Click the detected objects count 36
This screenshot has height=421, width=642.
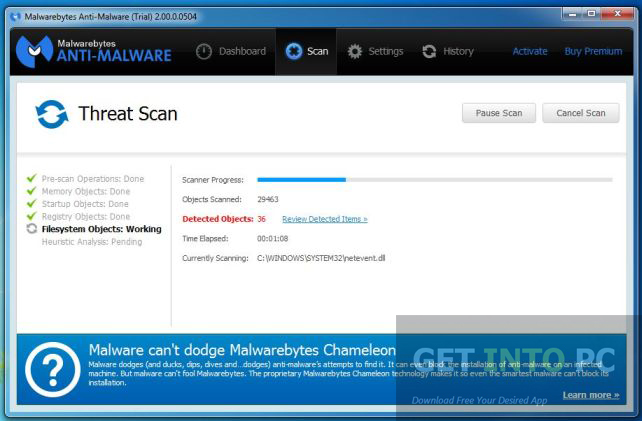click(x=261, y=219)
